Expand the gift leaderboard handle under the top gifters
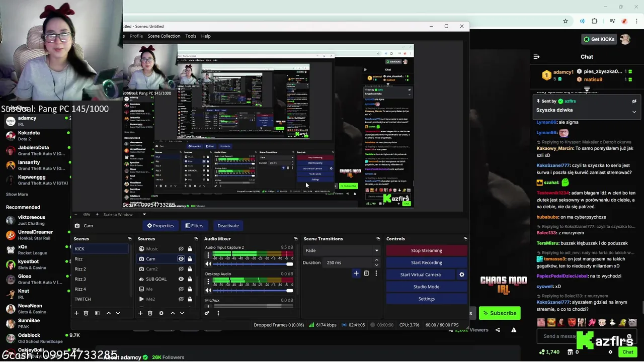 587,89
